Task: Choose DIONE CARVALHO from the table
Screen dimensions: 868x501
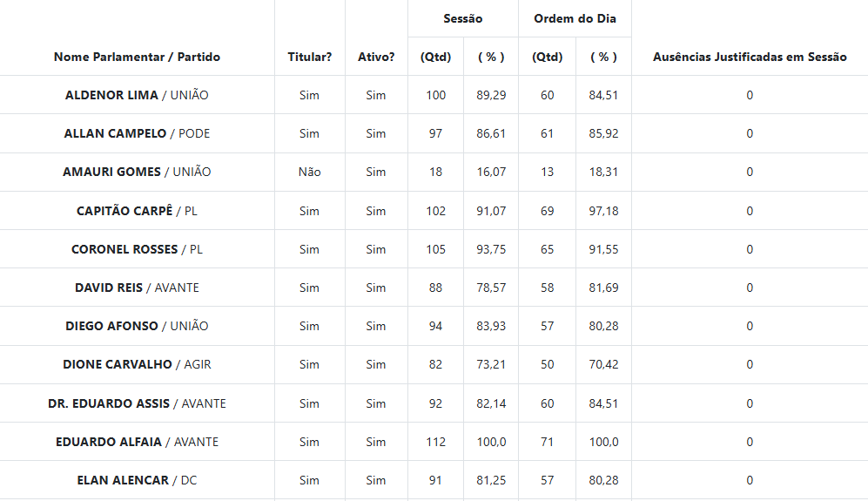Action: tap(118, 364)
